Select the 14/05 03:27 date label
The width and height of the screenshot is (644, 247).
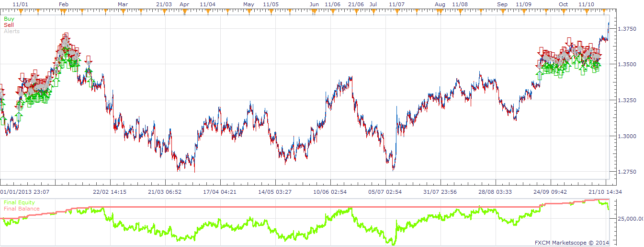tap(275, 192)
